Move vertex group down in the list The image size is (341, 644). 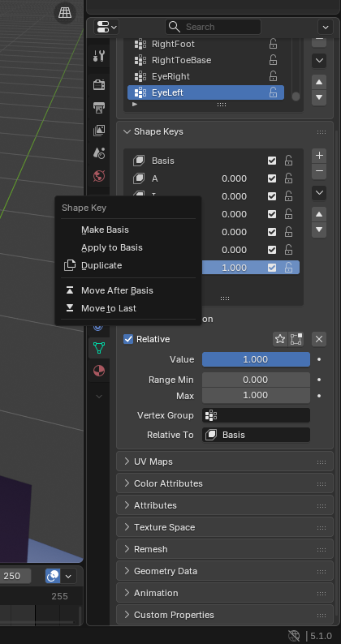click(319, 98)
